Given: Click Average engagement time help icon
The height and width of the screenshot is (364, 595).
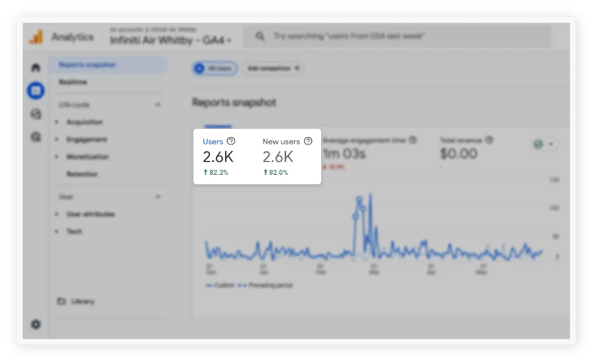Looking at the screenshot, I should coord(413,140).
